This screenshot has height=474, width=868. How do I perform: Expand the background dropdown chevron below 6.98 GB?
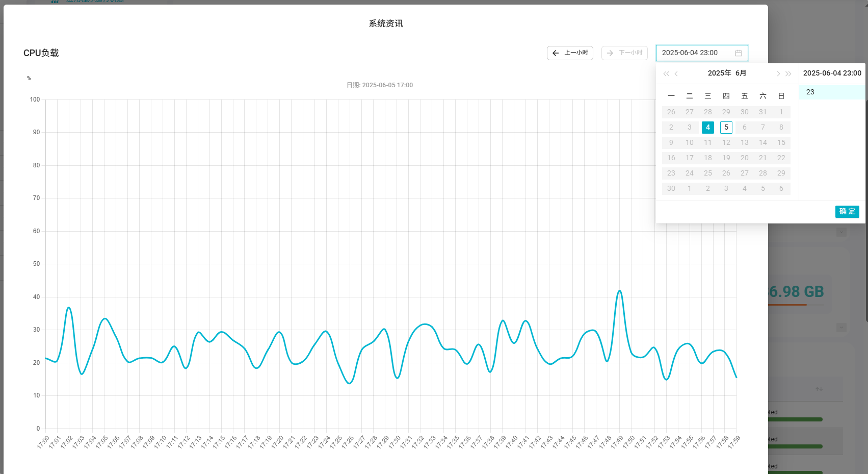[x=841, y=328]
